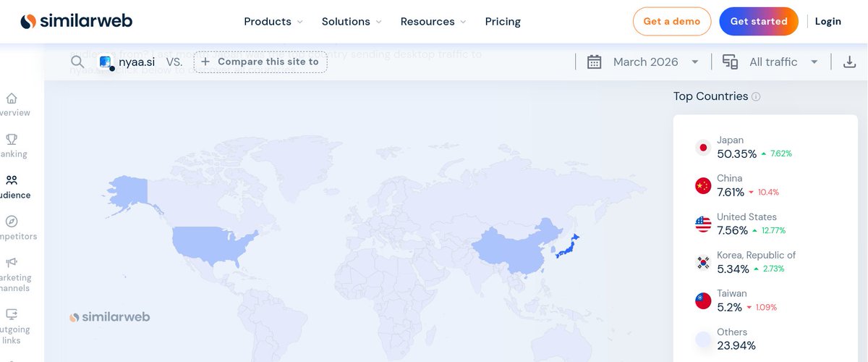Open the Pricing page
The image size is (868, 362).
[x=503, y=22]
